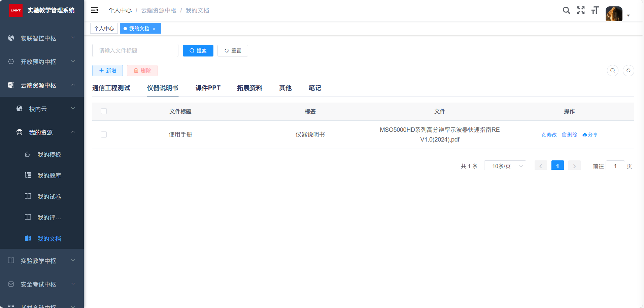Image resolution: width=644 pixels, height=308 pixels.
Task: Switch to the 课件PPT tab
Action: point(208,88)
